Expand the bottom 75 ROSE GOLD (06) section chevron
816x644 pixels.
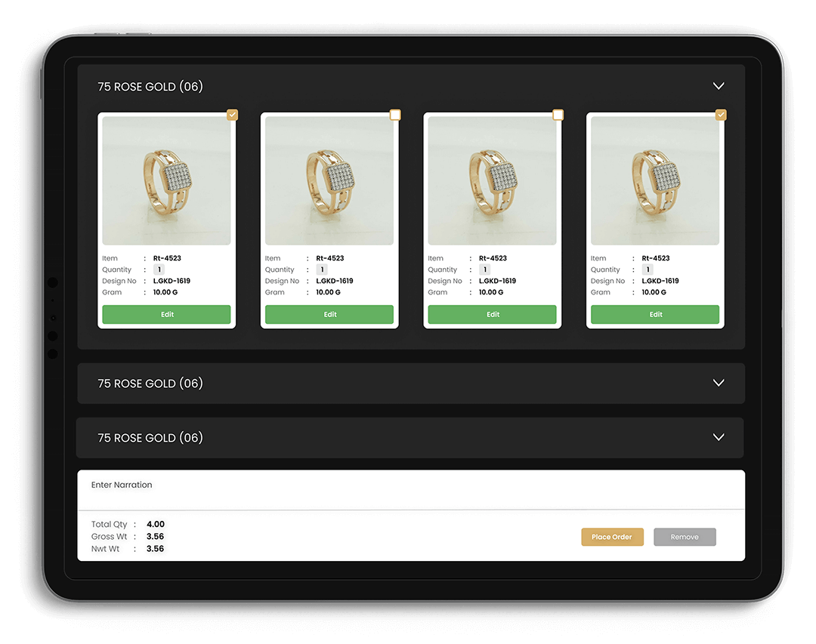pos(719,437)
